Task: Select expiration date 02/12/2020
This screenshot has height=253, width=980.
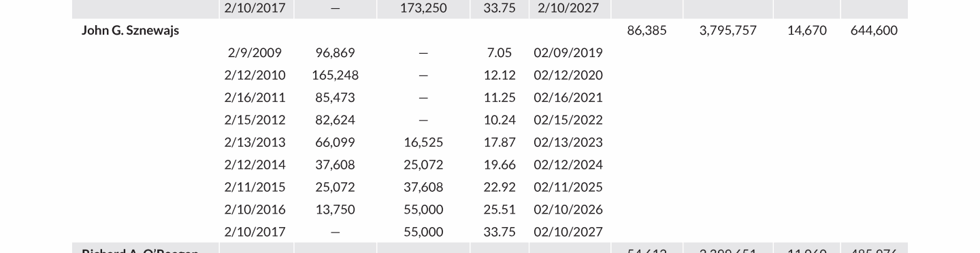Action: (x=568, y=75)
